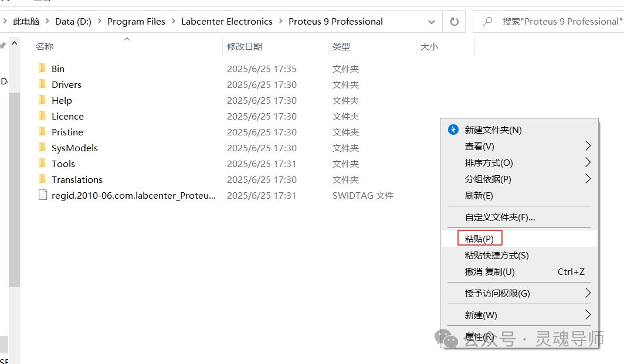Open the Drivers folder
Image resolution: width=624 pixels, height=364 pixels.
[65, 84]
